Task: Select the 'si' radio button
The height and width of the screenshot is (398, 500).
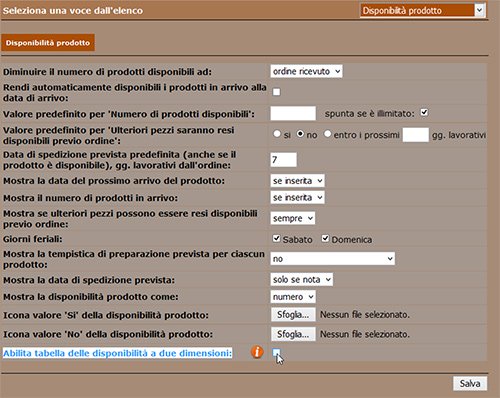Action: [277, 134]
